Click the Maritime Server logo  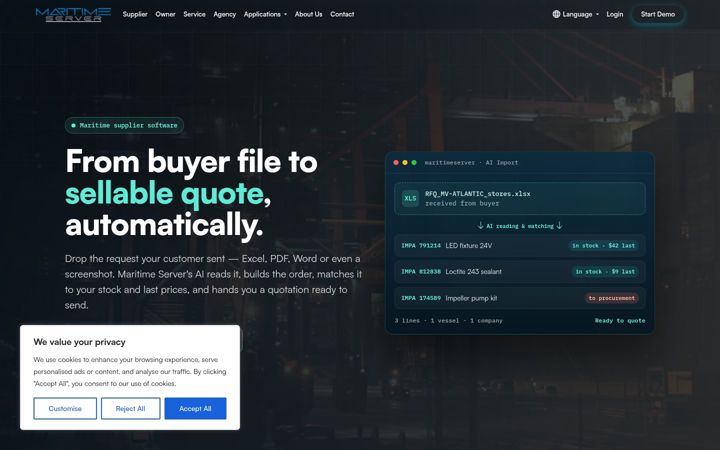[x=73, y=14]
